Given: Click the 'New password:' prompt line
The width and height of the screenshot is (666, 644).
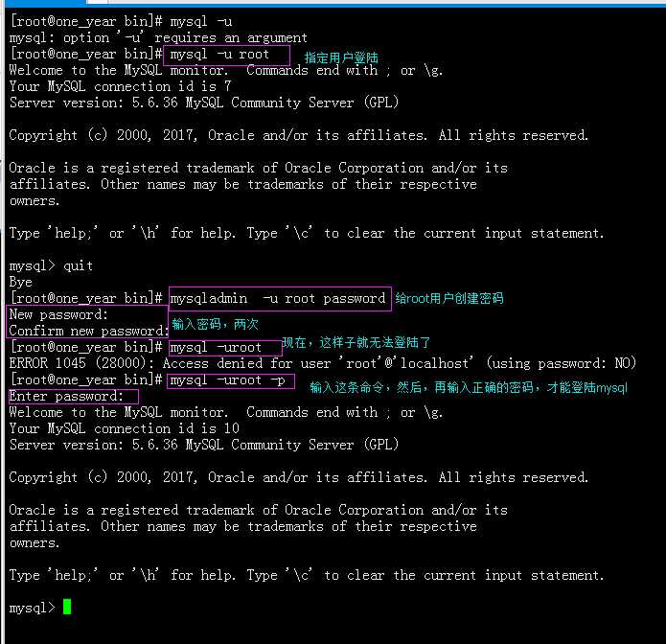Looking at the screenshot, I should click(x=58, y=314).
